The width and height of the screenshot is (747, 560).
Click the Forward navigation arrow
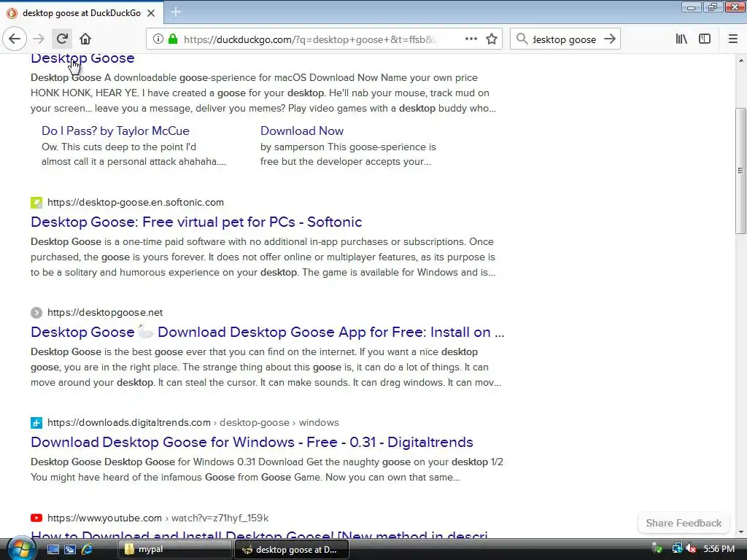coord(39,39)
